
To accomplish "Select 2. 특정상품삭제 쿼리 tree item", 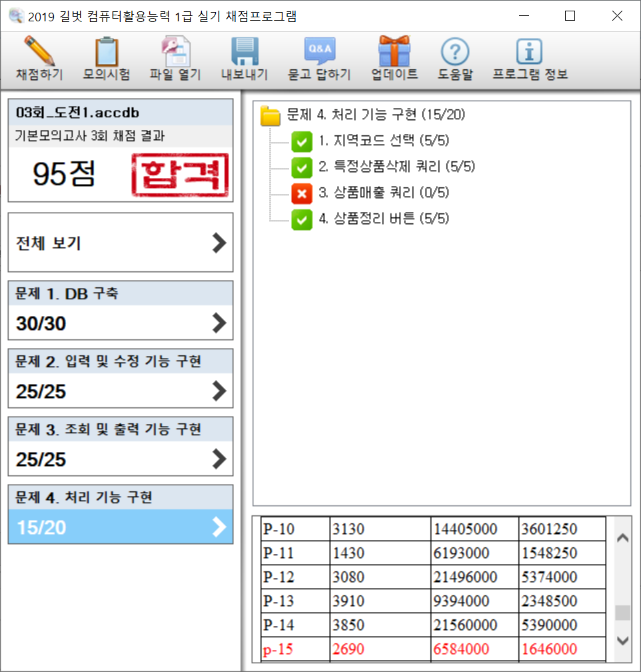I will click(x=396, y=167).
